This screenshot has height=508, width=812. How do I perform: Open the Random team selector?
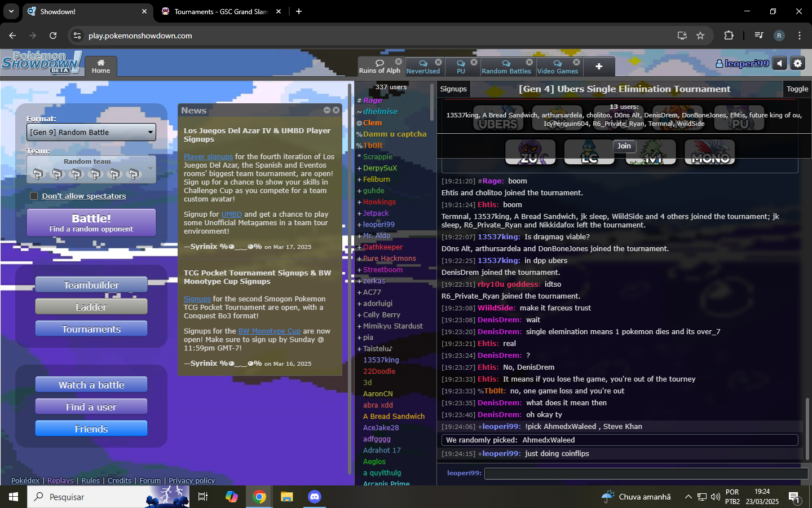pyautogui.click(x=91, y=169)
